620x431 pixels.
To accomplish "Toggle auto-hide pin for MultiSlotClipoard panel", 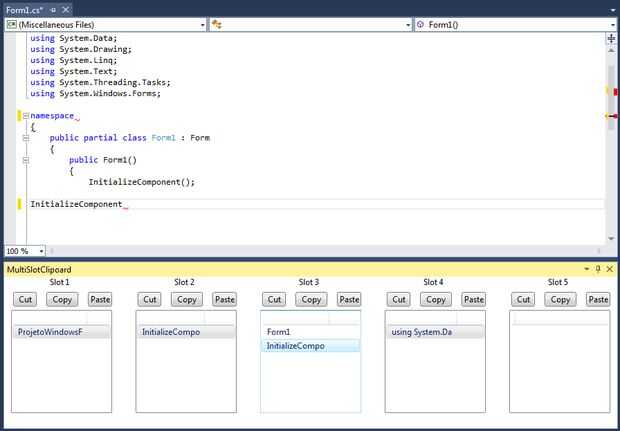I will click(598, 269).
